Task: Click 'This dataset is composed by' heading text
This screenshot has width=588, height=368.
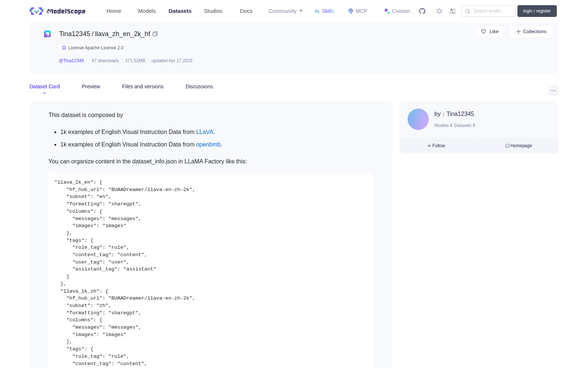Action: point(86,115)
